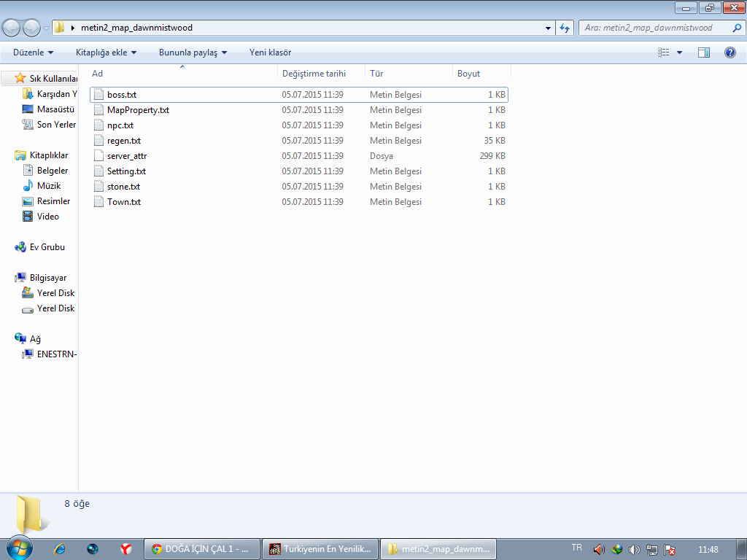Select the Setting.txt file
Image resolution: width=747 pixels, height=560 pixels.
point(298,171)
